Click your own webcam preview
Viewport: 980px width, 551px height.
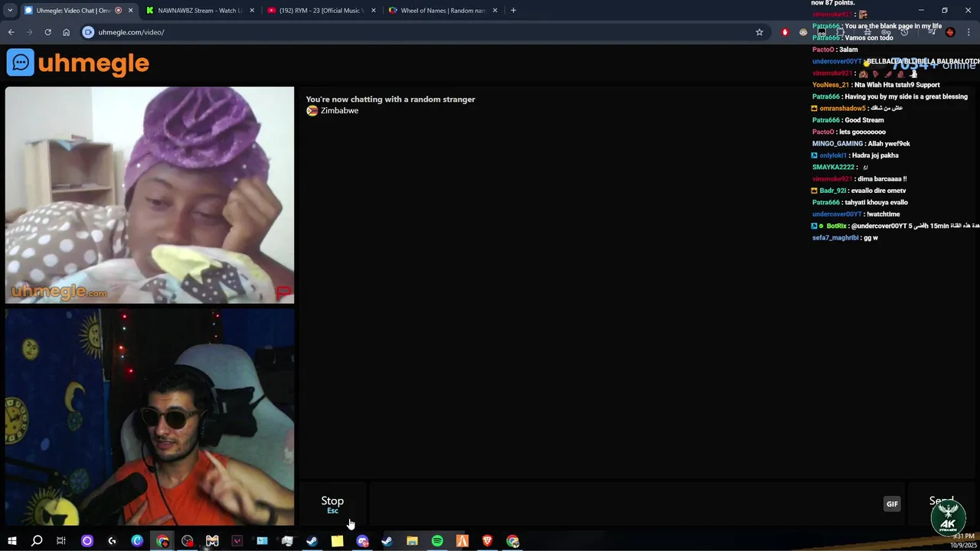[x=149, y=417]
